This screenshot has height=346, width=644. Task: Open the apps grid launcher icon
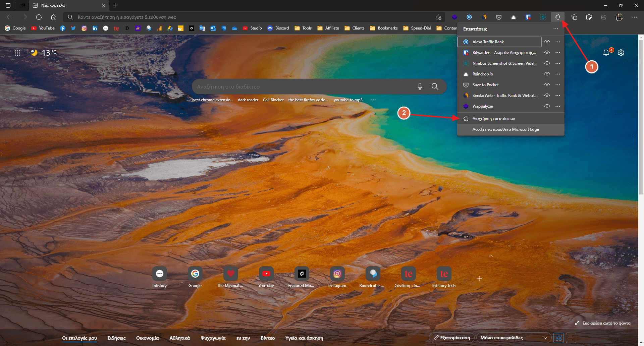(17, 53)
